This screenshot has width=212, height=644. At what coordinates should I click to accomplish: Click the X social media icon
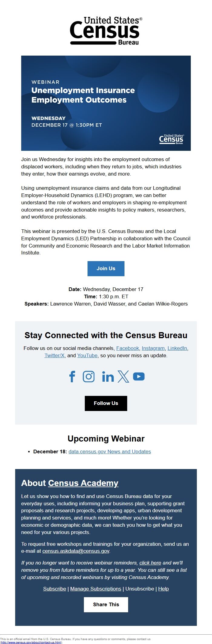point(123,376)
